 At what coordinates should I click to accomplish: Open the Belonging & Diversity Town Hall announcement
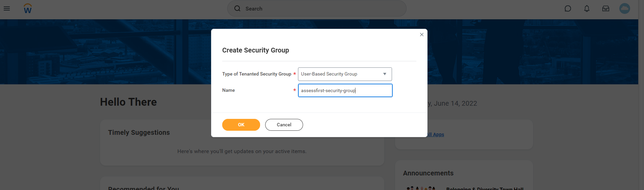pyautogui.click(x=485, y=188)
